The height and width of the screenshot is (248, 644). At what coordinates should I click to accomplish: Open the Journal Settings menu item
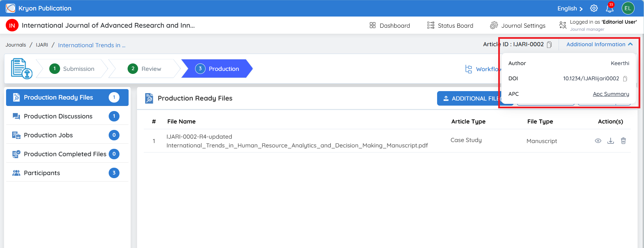pos(518,25)
